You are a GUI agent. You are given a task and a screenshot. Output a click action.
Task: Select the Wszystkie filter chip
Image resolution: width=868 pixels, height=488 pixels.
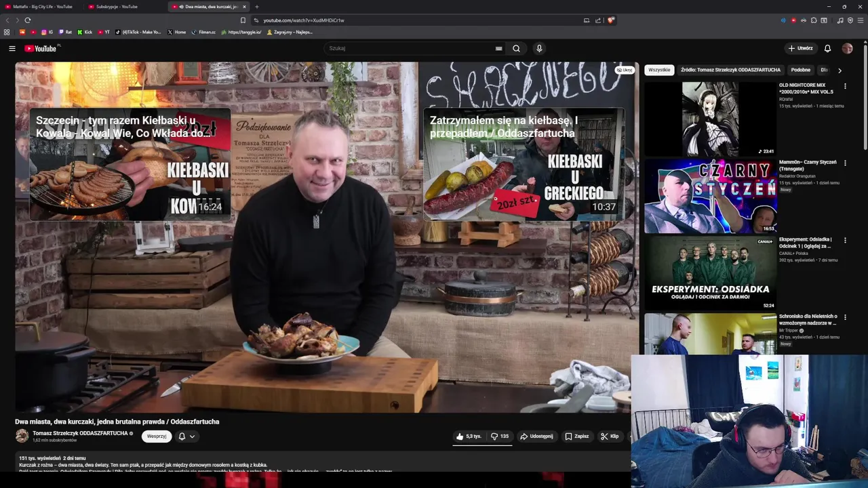coord(659,70)
